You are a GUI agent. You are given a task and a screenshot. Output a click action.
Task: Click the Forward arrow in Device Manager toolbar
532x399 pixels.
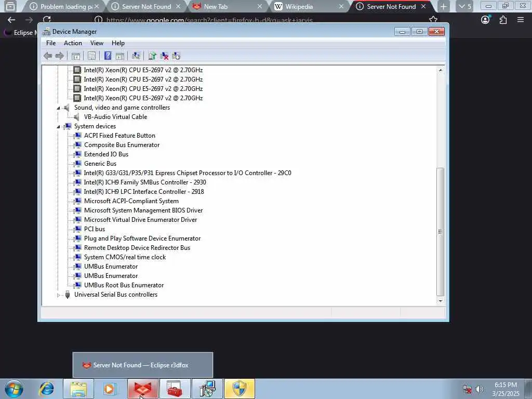click(x=60, y=56)
